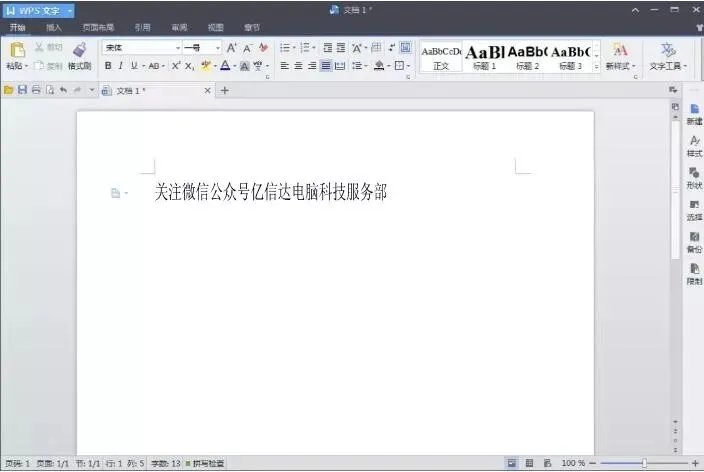The height and width of the screenshot is (472, 704).
Task: Click the paragraph shading fill icon
Action: click(379, 66)
